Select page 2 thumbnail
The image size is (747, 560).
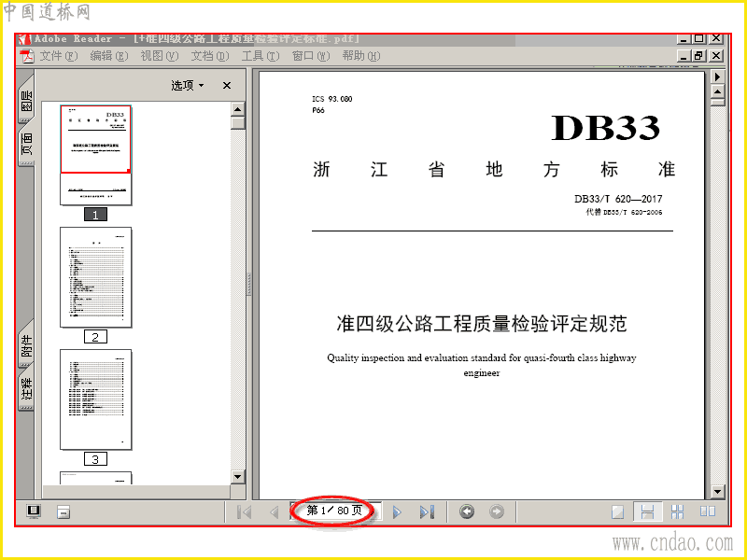(96, 277)
